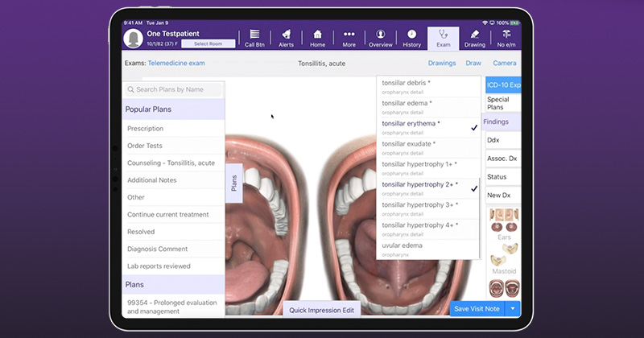Open the Overview icon
The width and height of the screenshot is (644, 338).
click(x=381, y=39)
